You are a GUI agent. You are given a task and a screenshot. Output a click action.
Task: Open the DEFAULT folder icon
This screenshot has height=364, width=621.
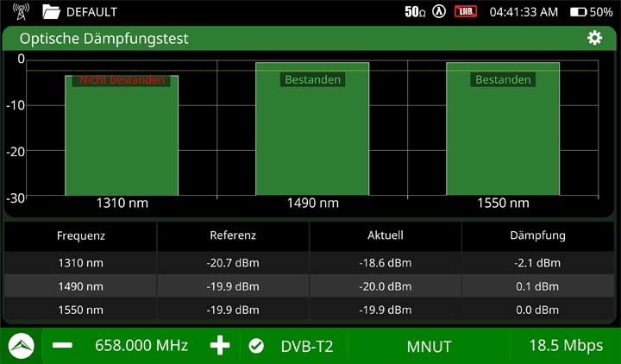(51, 12)
